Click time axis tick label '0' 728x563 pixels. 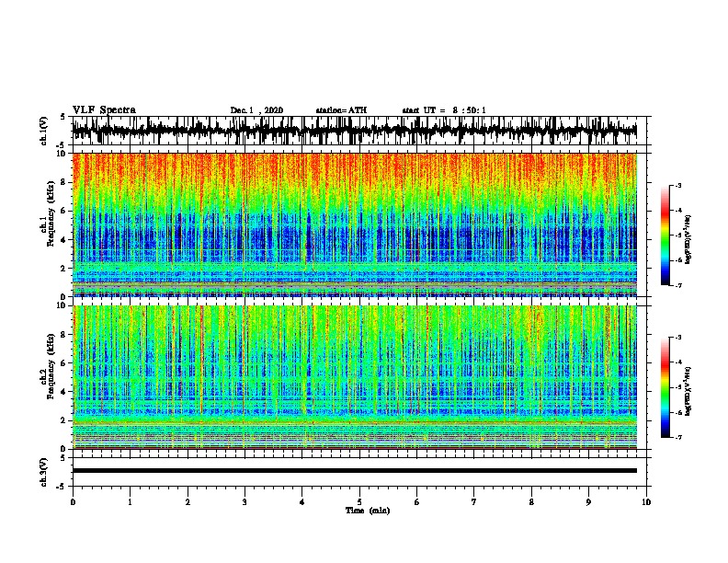pos(73,502)
